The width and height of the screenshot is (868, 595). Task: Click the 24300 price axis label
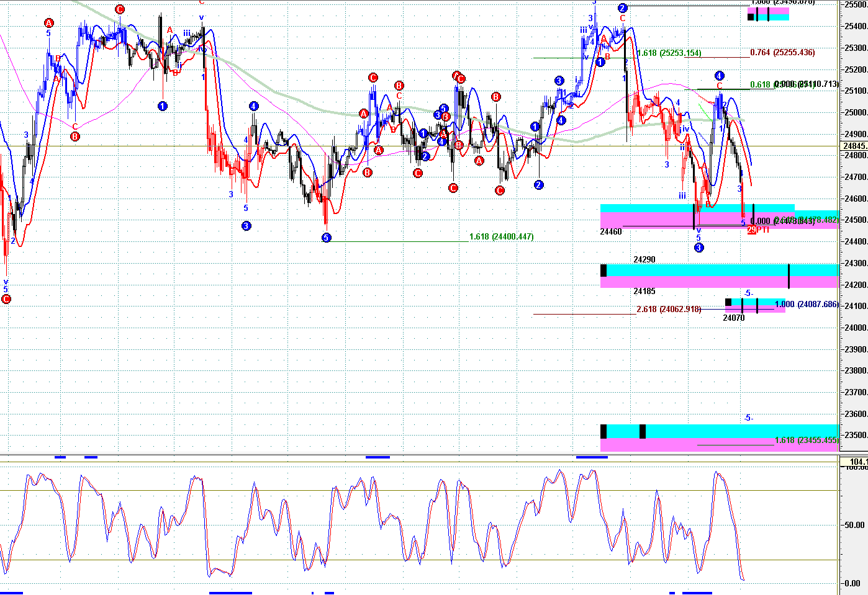click(x=856, y=263)
